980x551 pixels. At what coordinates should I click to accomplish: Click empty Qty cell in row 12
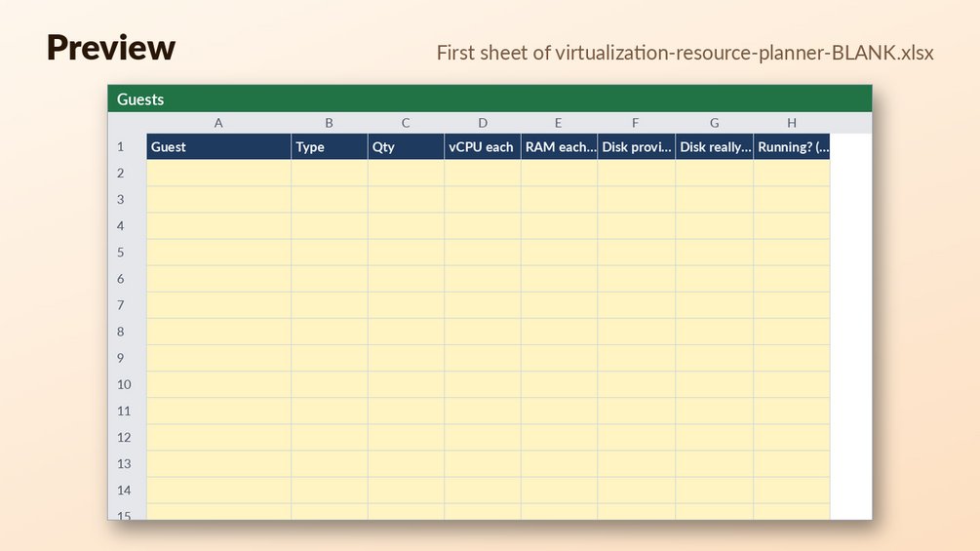[406, 437]
